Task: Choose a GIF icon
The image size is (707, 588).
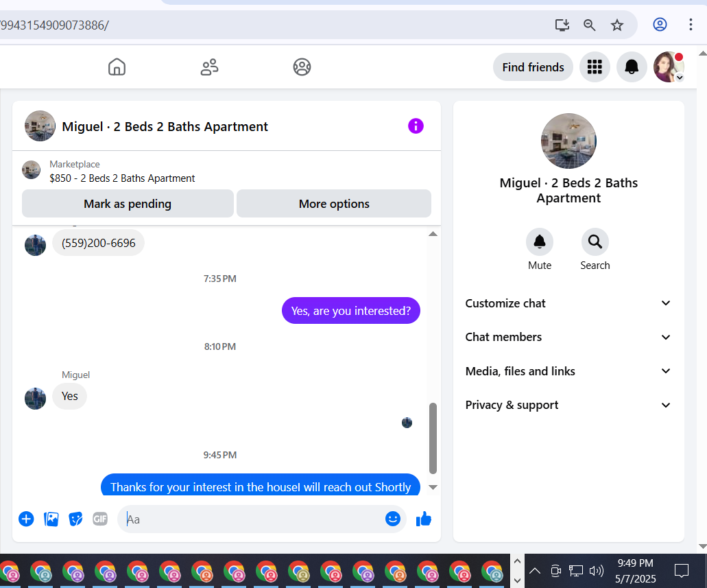Action: (100, 519)
